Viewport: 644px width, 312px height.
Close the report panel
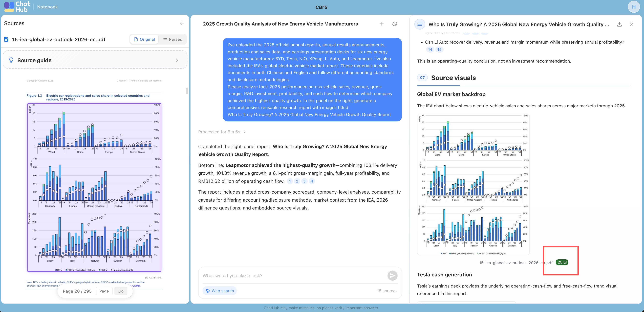pos(632,24)
